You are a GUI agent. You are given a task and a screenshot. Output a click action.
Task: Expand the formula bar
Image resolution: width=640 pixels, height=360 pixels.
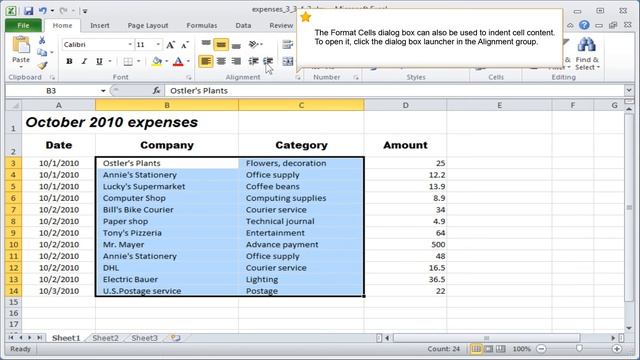[x=629, y=90]
